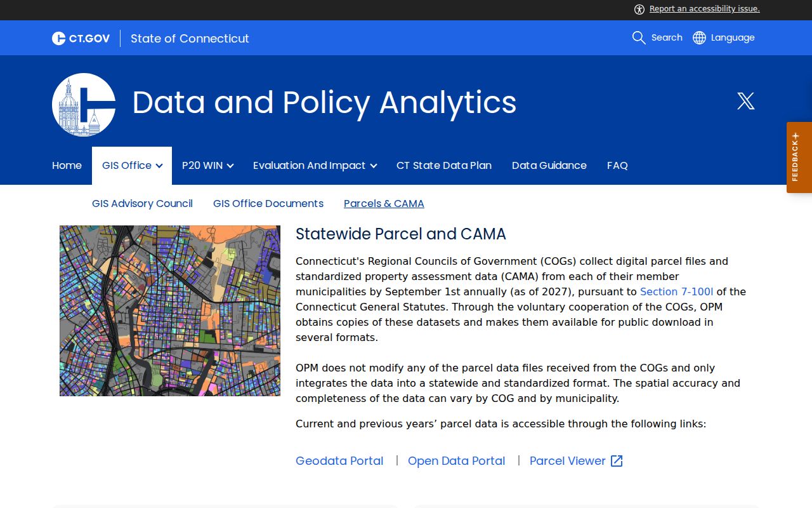Click the Search label in header
Viewport: 812px width, 508px height.
[667, 37]
